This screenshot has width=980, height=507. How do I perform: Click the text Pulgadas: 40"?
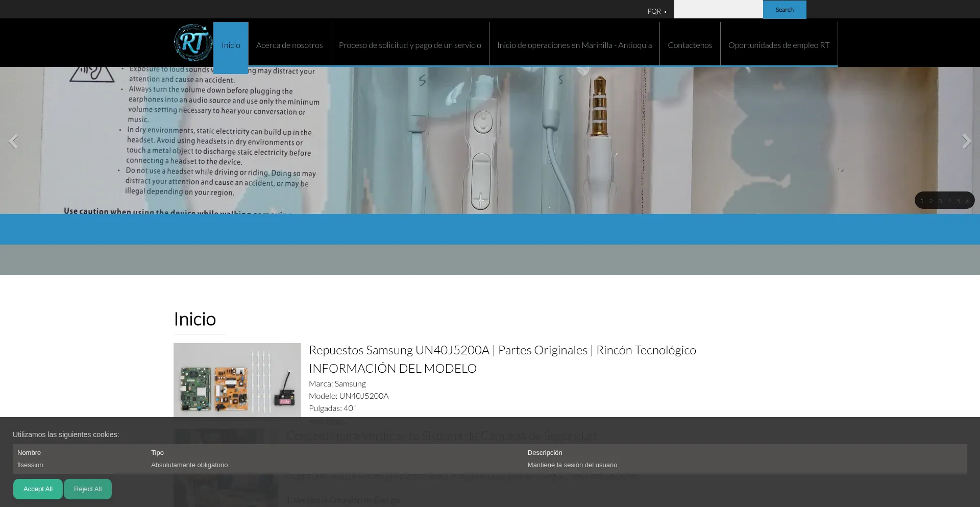(332, 408)
